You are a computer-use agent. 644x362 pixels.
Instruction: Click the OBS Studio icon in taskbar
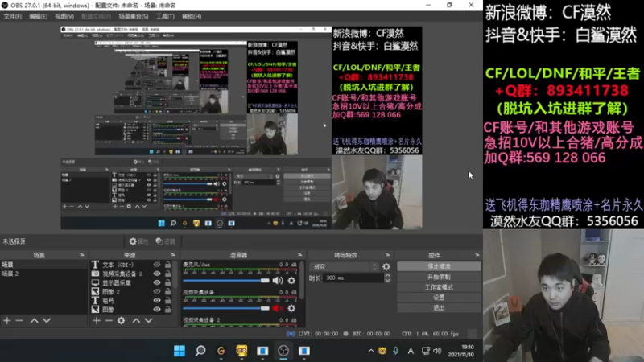tap(283, 351)
